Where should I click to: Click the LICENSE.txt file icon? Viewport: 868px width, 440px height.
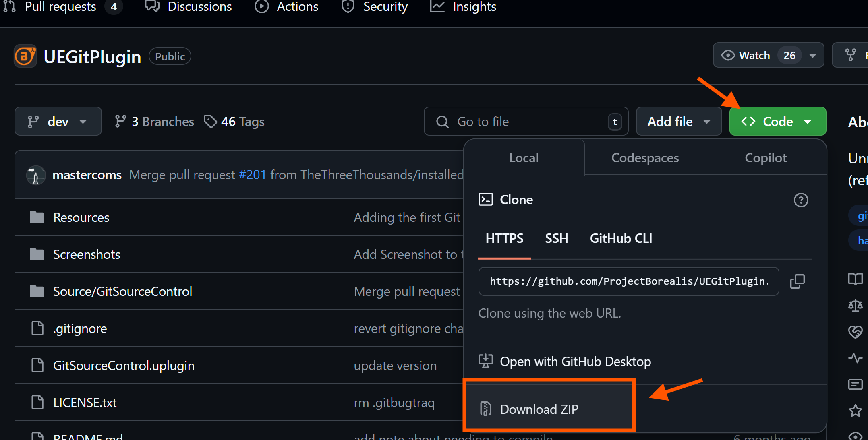point(37,403)
